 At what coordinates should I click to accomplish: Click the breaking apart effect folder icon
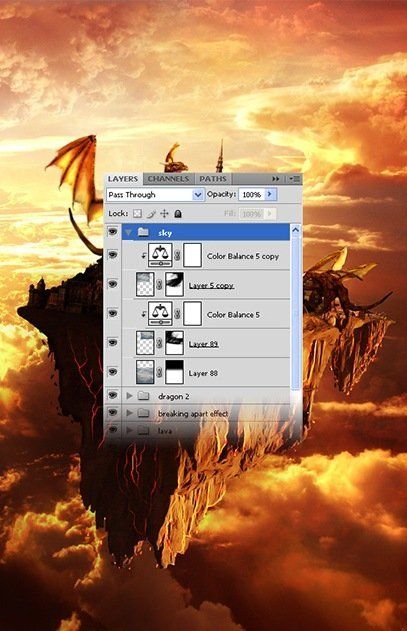pos(143,413)
